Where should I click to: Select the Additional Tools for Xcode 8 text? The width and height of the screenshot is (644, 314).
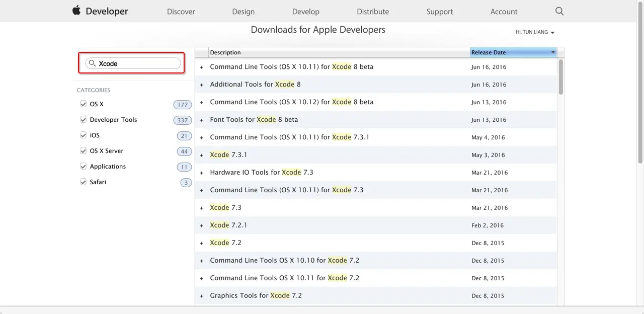pos(255,84)
